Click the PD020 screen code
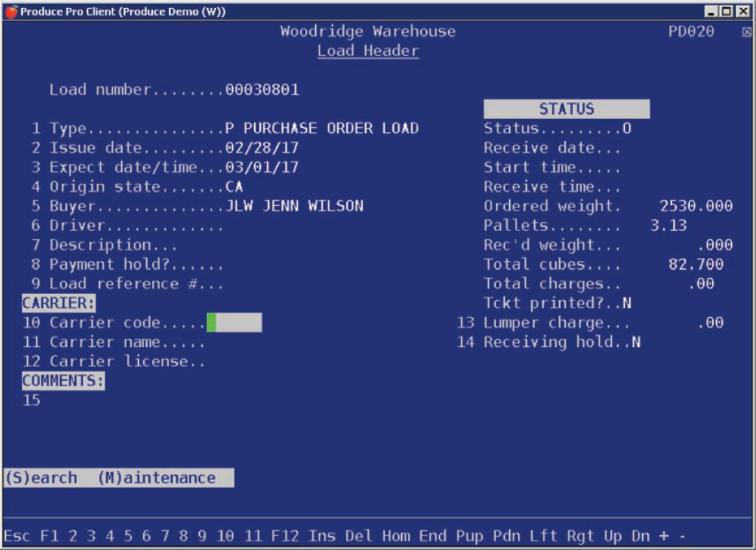 (x=691, y=32)
